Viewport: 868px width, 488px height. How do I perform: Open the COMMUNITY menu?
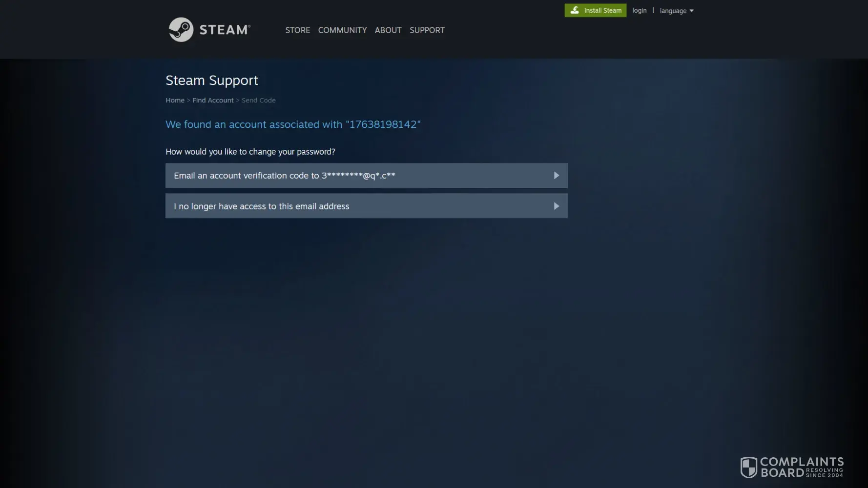pos(342,30)
